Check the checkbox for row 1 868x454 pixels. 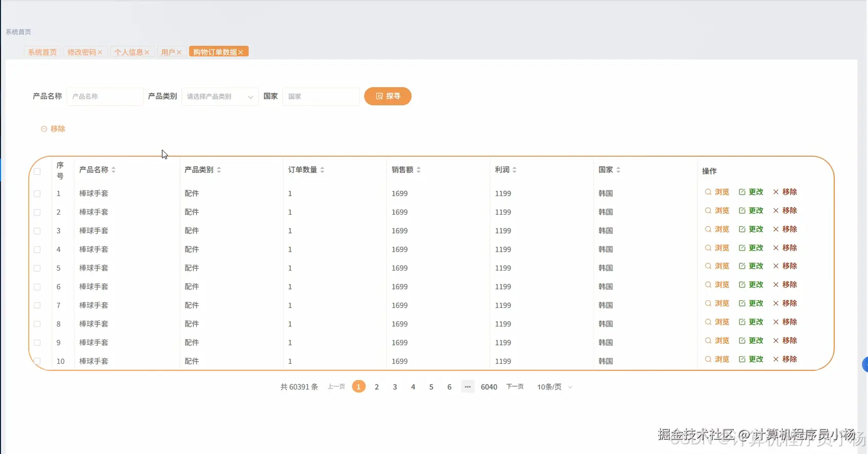[x=37, y=194]
